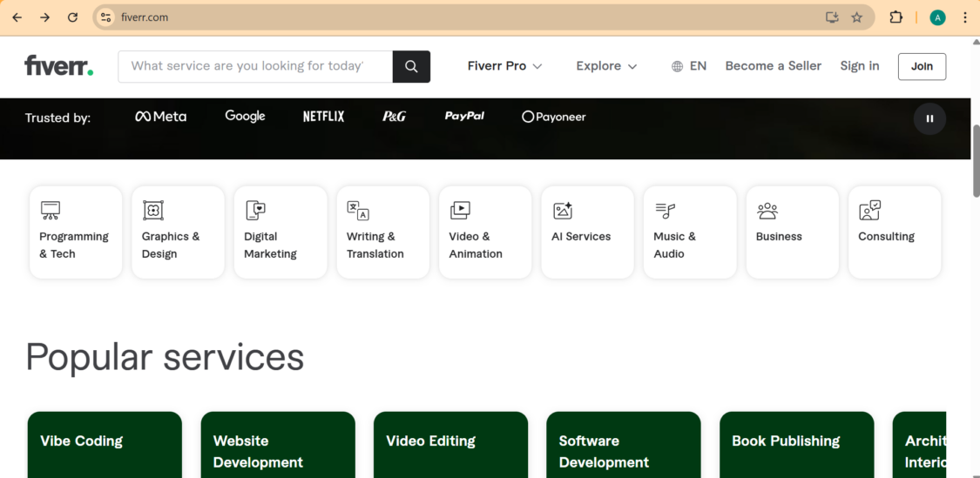This screenshot has height=478, width=980.
Task: Click the Payoneer logo in Trusted by
Action: 554,117
